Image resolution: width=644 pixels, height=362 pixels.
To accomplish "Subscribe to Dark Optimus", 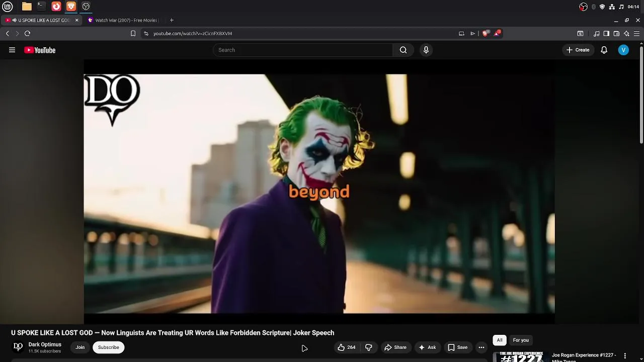I will point(109,347).
